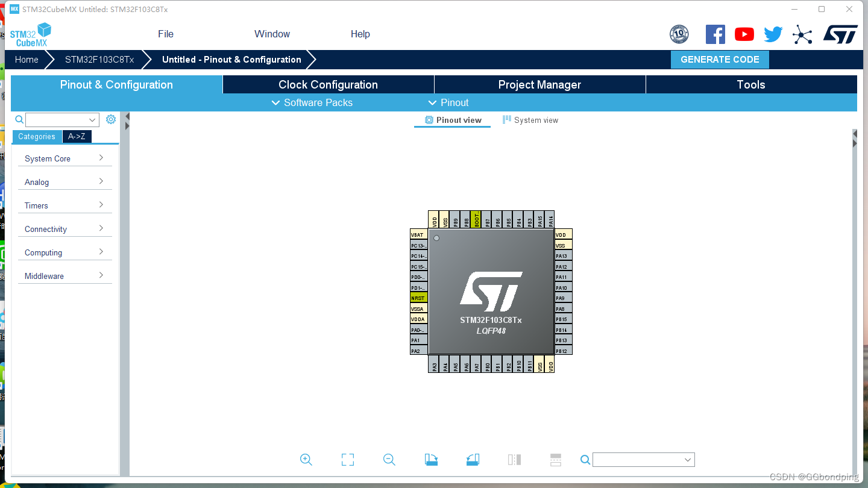Open the Window menu
The height and width of the screenshot is (488, 868).
click(272, 34)
